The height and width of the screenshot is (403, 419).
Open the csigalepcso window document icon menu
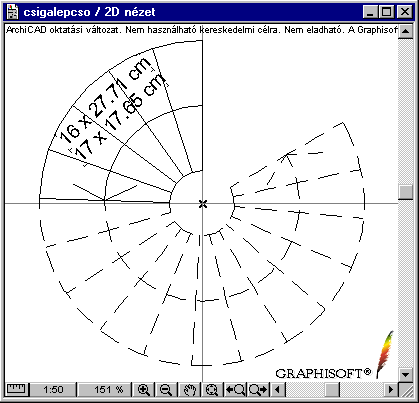pyautogui.click(x=13, y=12)
